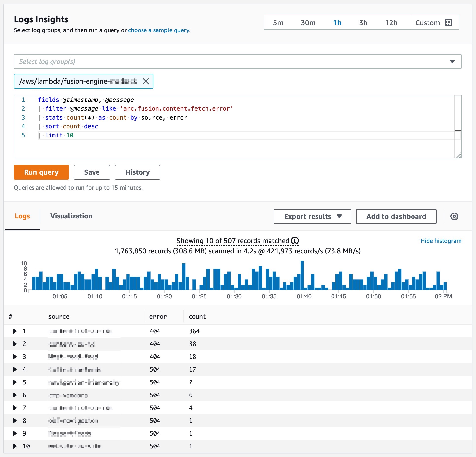Click the count value 6 in row 6
Image resolution: width=476 pixels, height=457 pixels.
tap(191, 395)
